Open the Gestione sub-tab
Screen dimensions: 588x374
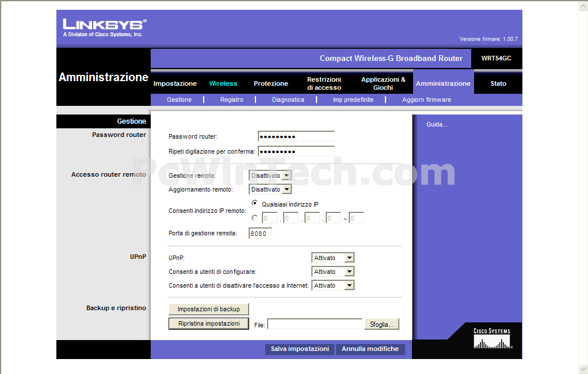180,100
